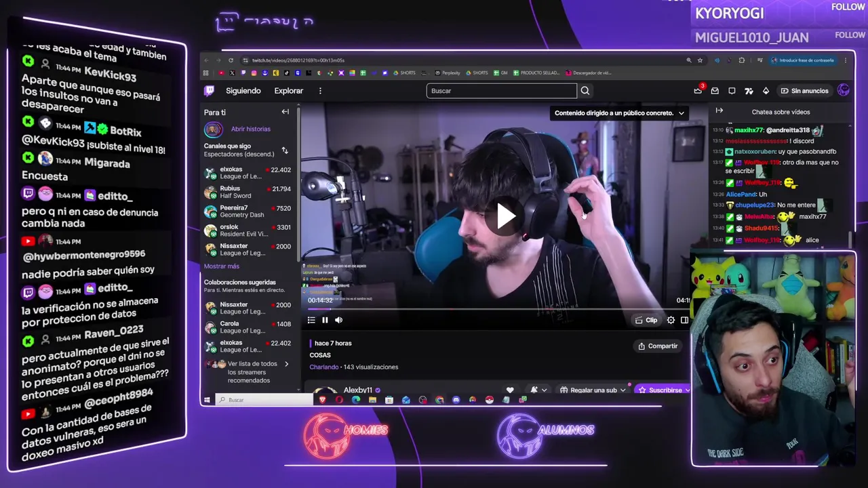Sort followed channels by viewers

tap(285, 150)
